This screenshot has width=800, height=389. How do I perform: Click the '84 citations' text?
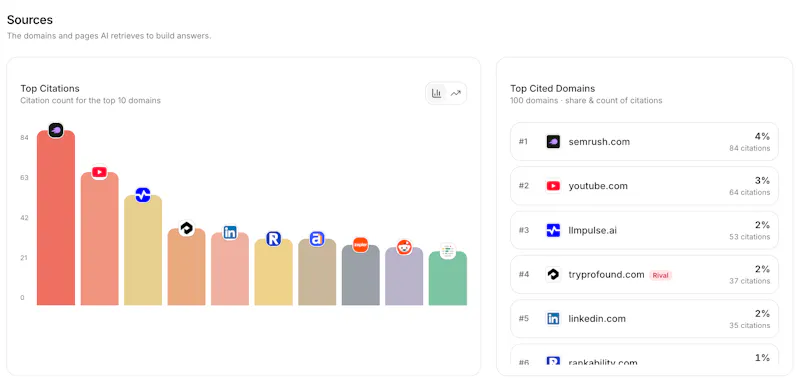749,149
